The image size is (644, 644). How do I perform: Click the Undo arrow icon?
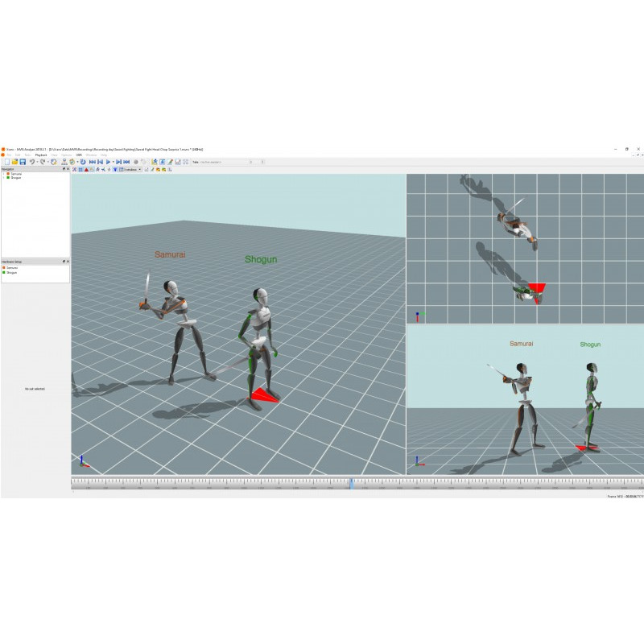pos(31,162)
